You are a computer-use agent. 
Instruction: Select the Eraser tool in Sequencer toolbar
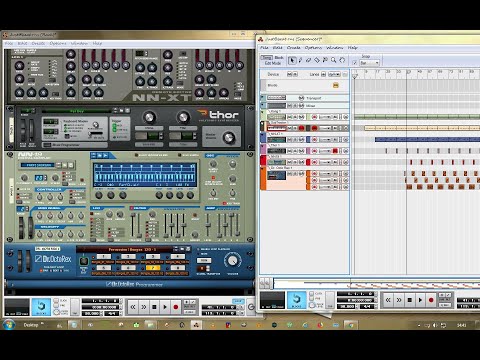308,60
